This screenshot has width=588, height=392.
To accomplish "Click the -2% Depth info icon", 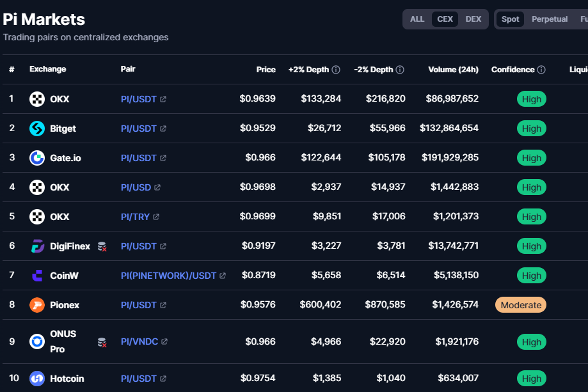I will 400,70.
